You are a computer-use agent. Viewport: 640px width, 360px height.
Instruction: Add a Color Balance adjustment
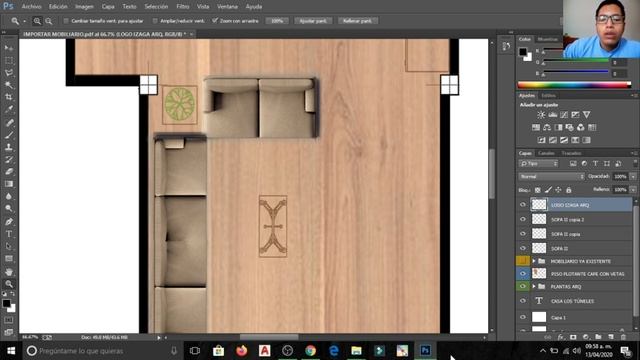click(x=547, y=127)
